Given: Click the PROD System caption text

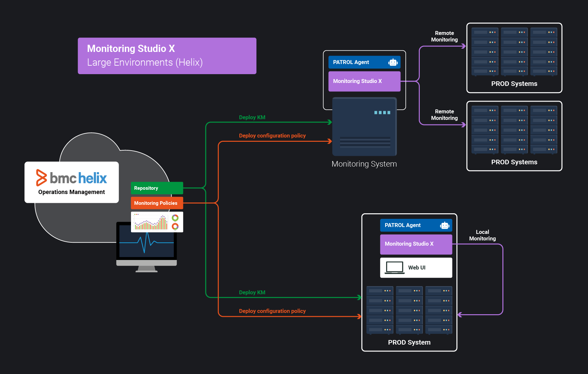Looking at the screenshot, I should [x=409, y=342].
